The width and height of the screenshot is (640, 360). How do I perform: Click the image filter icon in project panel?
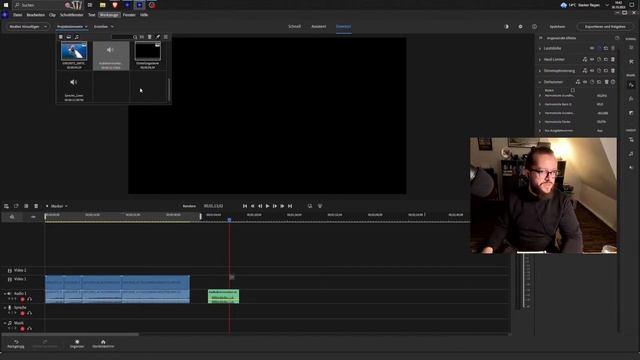[69, 37]
